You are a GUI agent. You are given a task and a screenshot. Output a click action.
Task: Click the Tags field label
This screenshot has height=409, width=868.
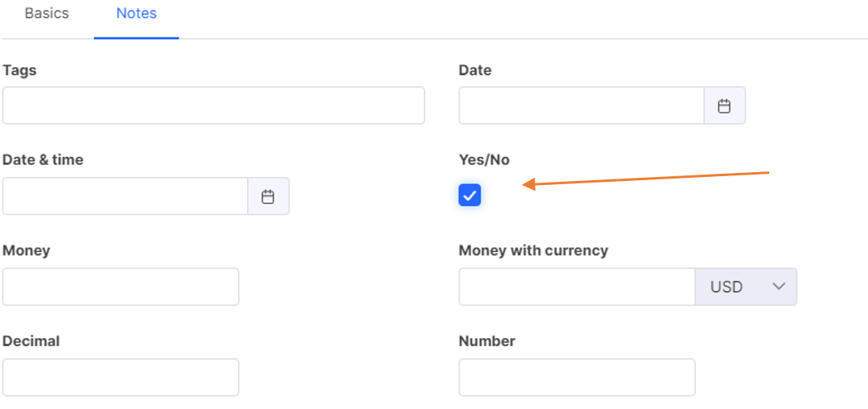coord(20,70)
